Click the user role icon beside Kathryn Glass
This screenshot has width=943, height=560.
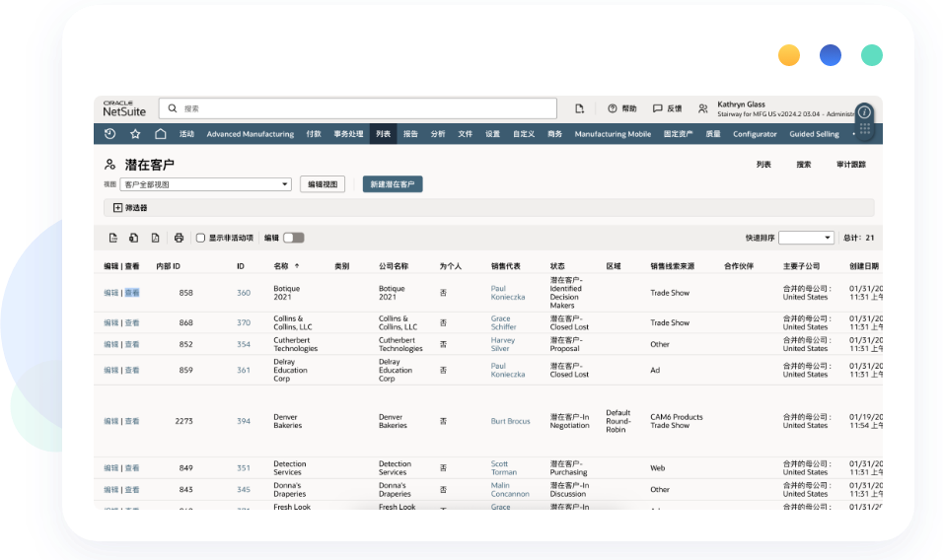703,108
